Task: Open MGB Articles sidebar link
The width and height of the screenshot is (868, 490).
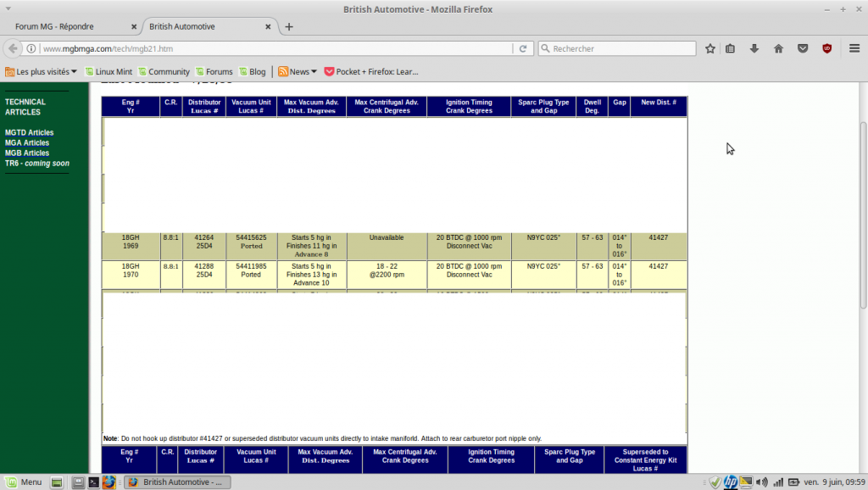Action: coord(27,153)
